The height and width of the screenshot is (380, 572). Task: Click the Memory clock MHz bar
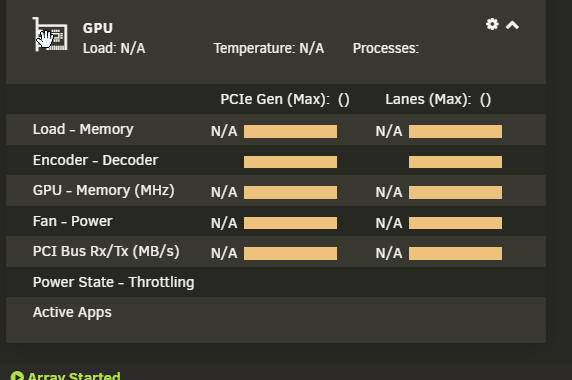455,192
